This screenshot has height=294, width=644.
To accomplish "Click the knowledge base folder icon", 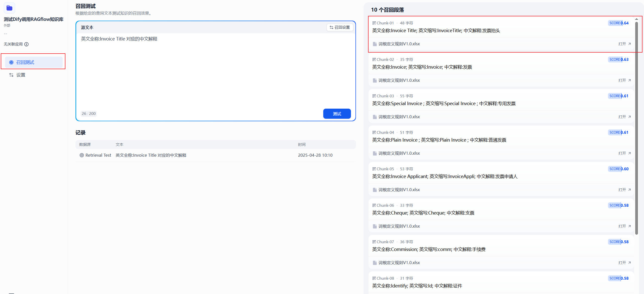I will coord(9,8).
